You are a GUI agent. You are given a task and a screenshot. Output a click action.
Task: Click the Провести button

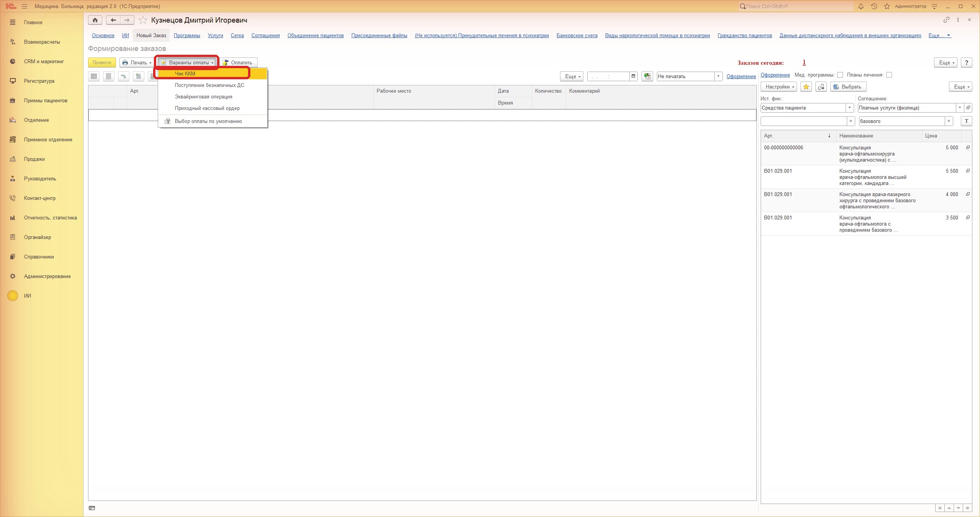click(102, 62)
